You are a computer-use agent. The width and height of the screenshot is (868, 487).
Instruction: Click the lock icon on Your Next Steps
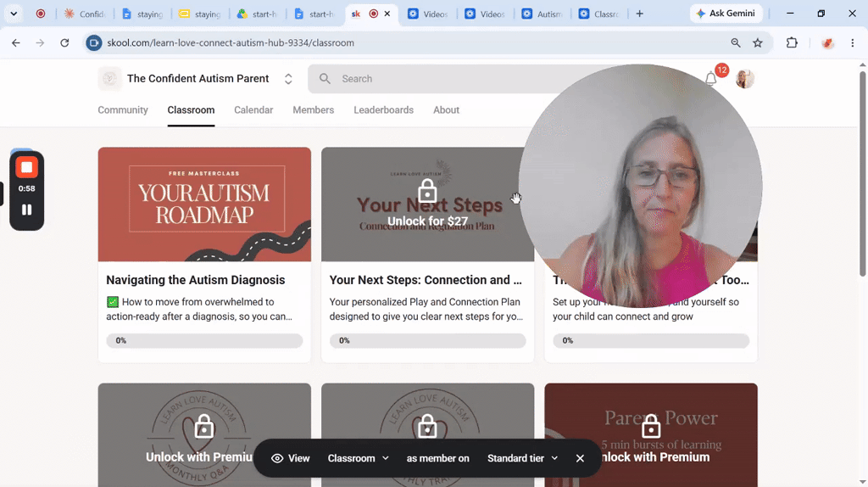pos(427,191)
